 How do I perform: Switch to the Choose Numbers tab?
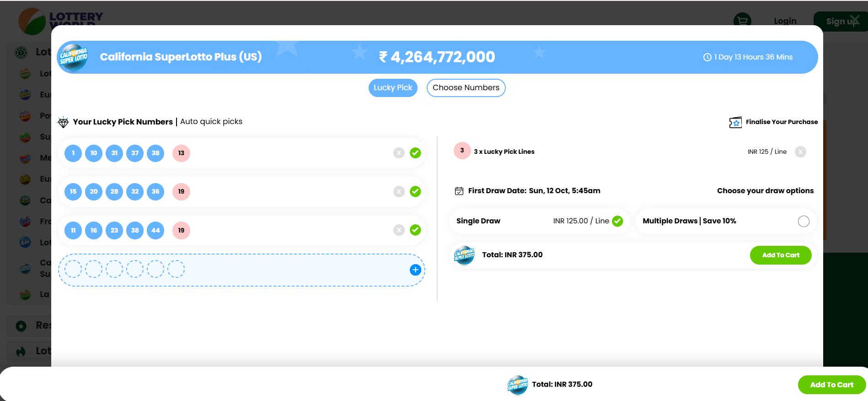coord(466,88)
